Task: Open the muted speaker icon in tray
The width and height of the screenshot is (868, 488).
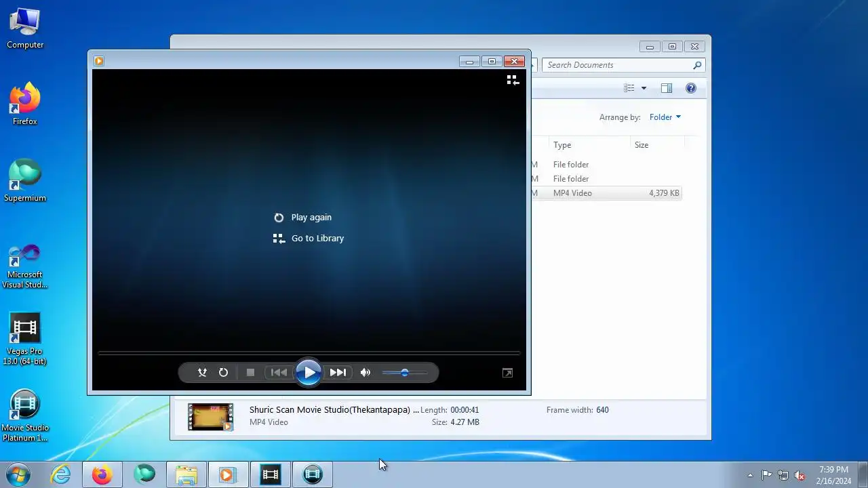Action: (x=800, y=475)
